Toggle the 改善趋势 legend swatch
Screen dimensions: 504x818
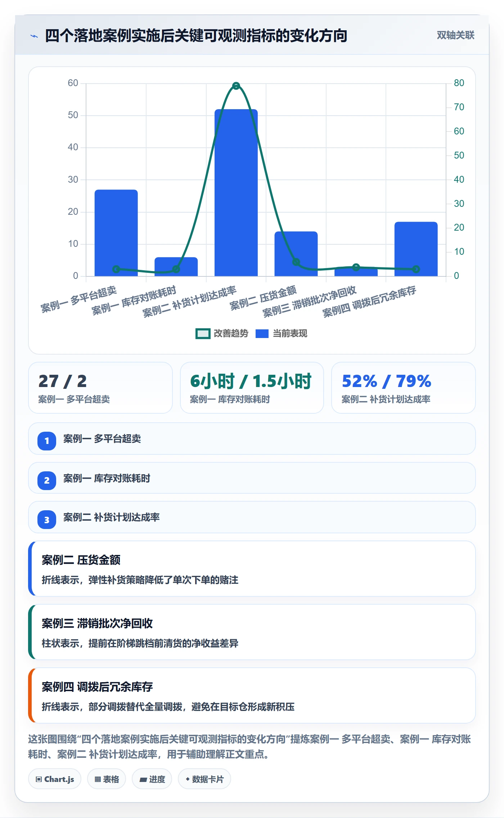coord(203,334)
